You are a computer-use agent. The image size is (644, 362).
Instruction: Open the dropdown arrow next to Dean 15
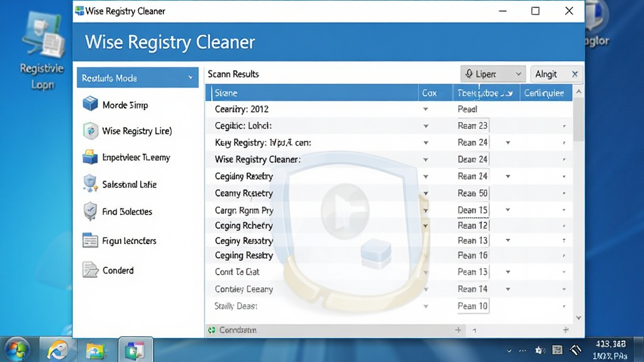pos(508,210)
